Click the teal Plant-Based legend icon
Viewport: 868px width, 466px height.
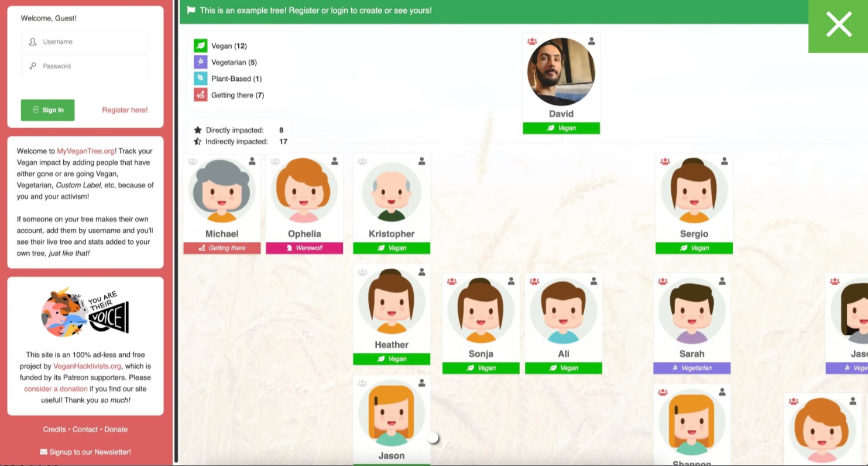(x=201, y=78)
